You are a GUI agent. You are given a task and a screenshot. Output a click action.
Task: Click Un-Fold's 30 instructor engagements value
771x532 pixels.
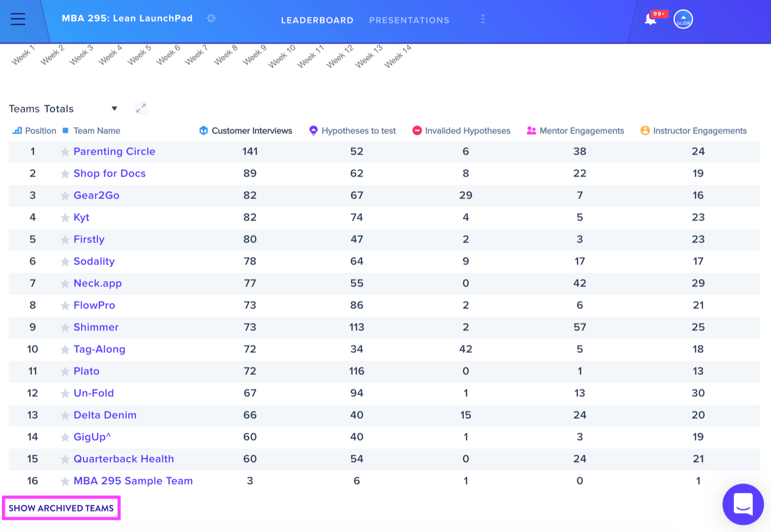click(x=698, y=393)
